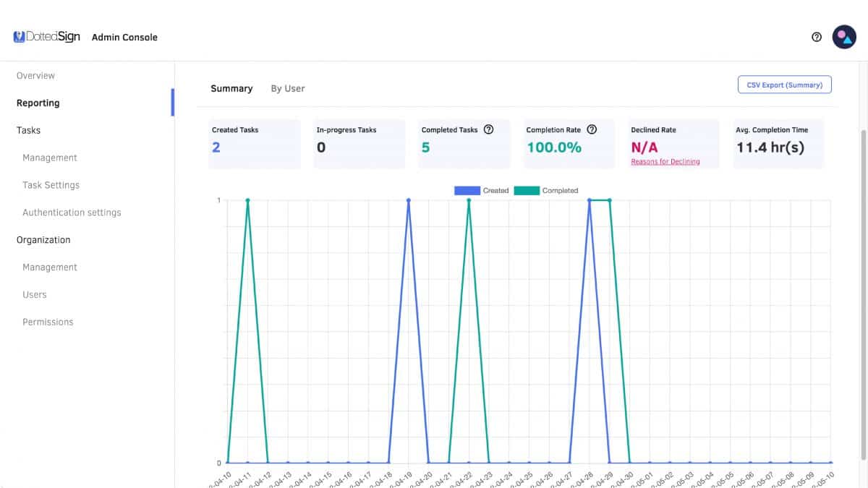Collapse the Organization section in sidebar
Image resolution: width=868 pixels, height=488 pixels.
43,240
